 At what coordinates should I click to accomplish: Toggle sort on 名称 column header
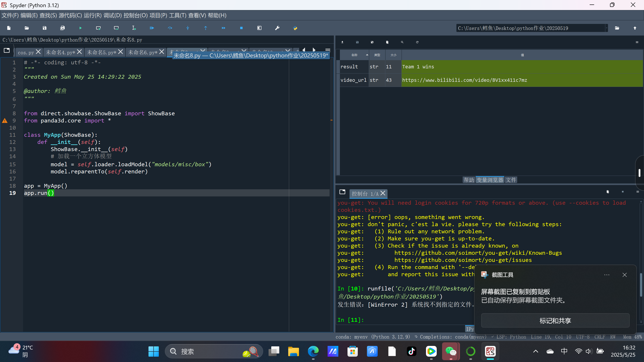point(354,55)
